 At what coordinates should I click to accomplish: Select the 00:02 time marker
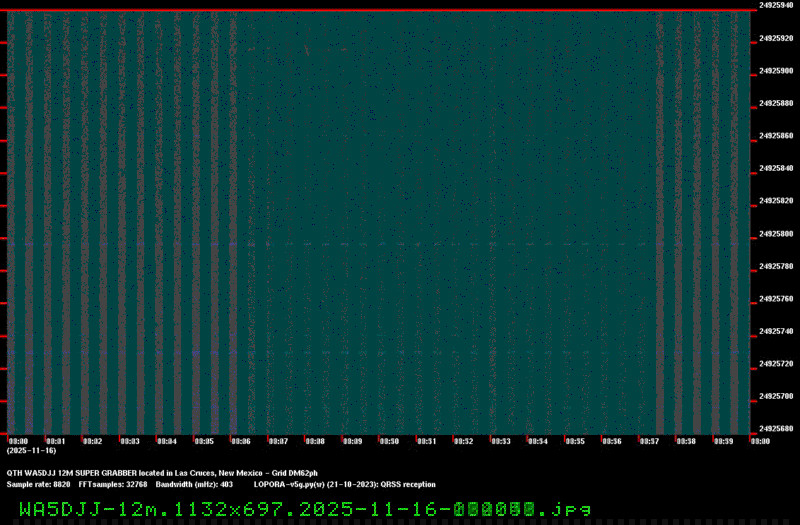(93, 441)
